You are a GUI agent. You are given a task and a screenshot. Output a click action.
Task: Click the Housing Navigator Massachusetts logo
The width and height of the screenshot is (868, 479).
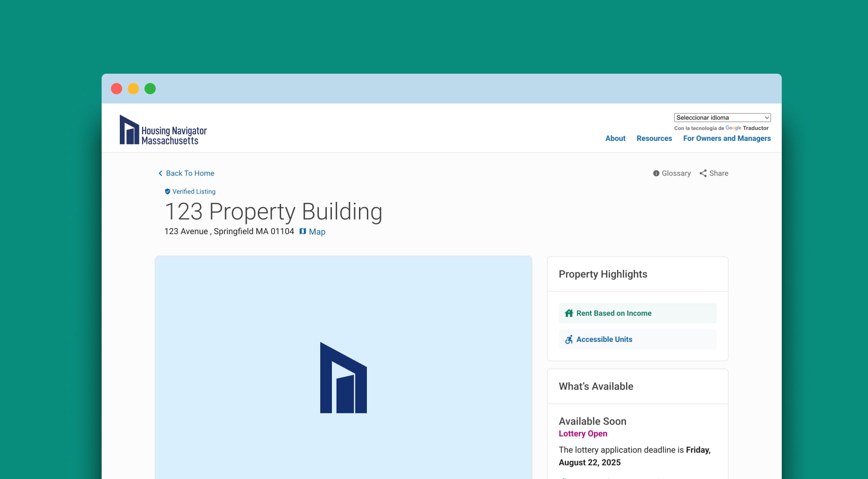[x=163, y=130]
